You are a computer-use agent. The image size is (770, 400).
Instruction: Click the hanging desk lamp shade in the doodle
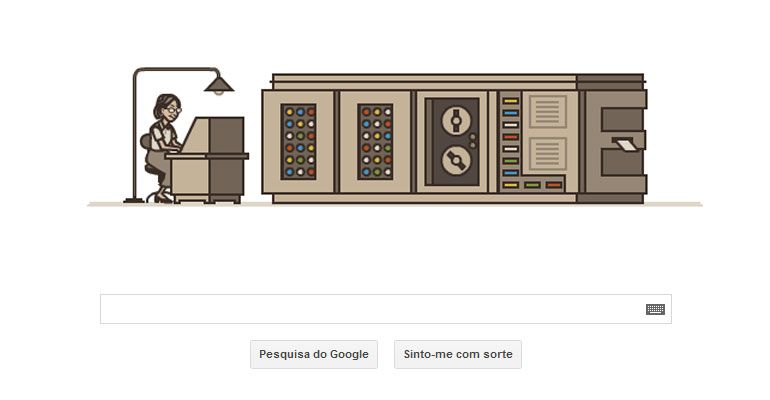click(219, 85)
